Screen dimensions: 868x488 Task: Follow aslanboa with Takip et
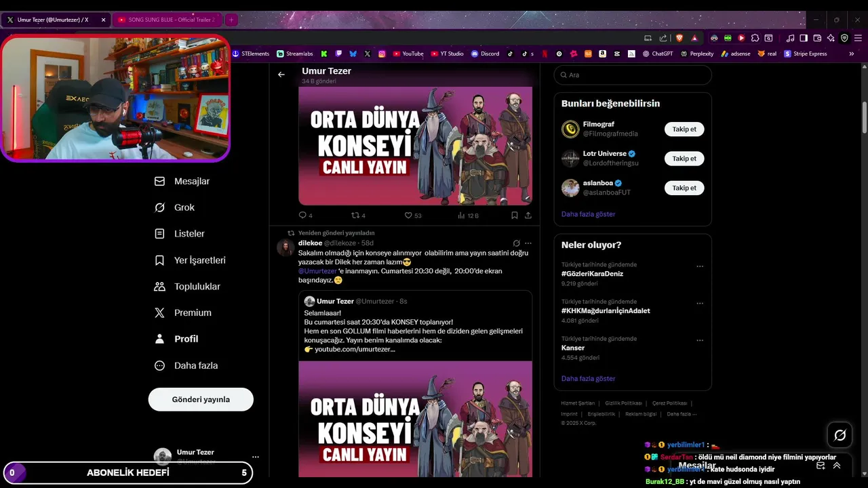click(x=684, y=188)
